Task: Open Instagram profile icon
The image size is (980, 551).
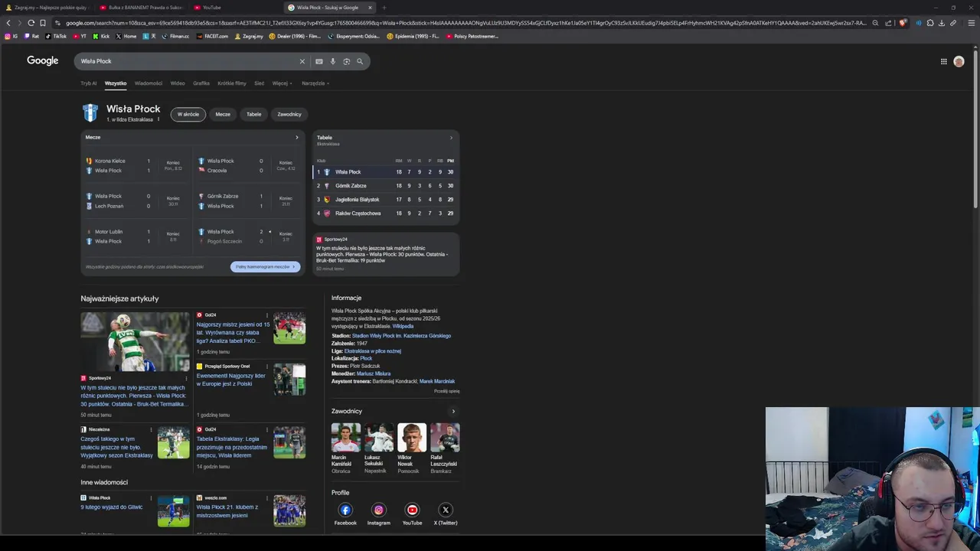Action: (378, 510)
